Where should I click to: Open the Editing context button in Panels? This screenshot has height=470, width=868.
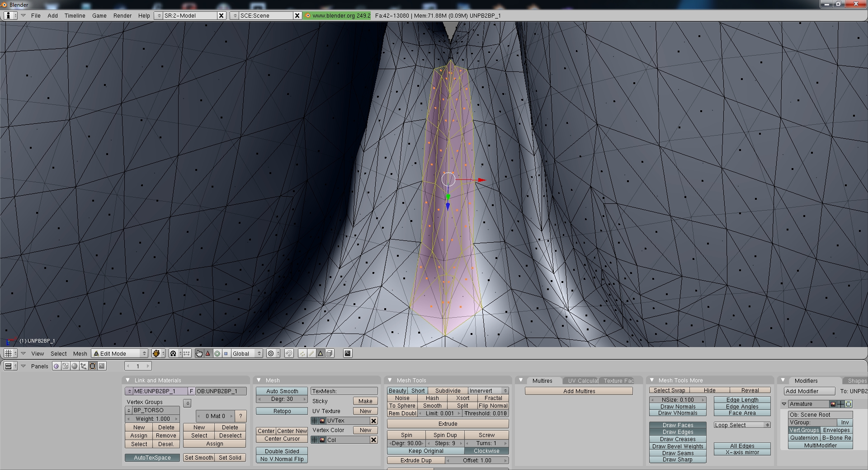(x=93, y=366)
